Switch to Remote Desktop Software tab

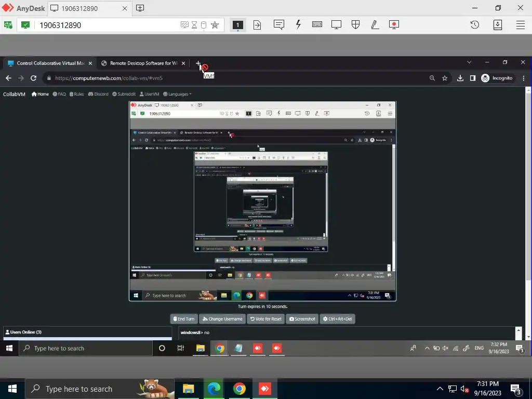pos(143,63)
